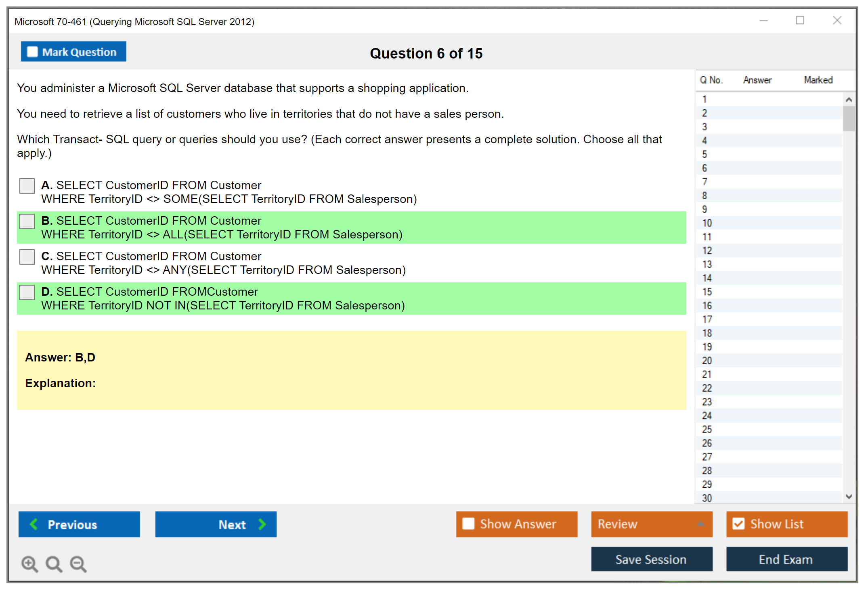Click the zoom out magnifier icon

click(78, 564)
